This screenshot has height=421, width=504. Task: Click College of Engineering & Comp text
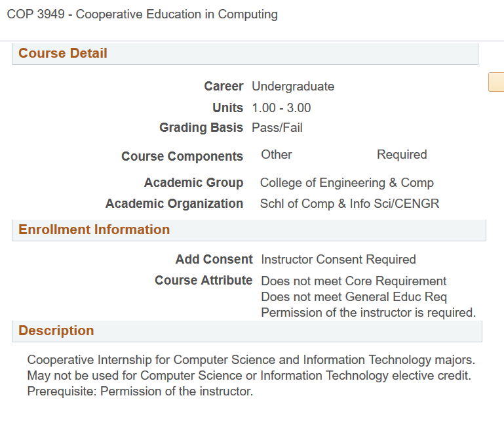pos(347,183)
